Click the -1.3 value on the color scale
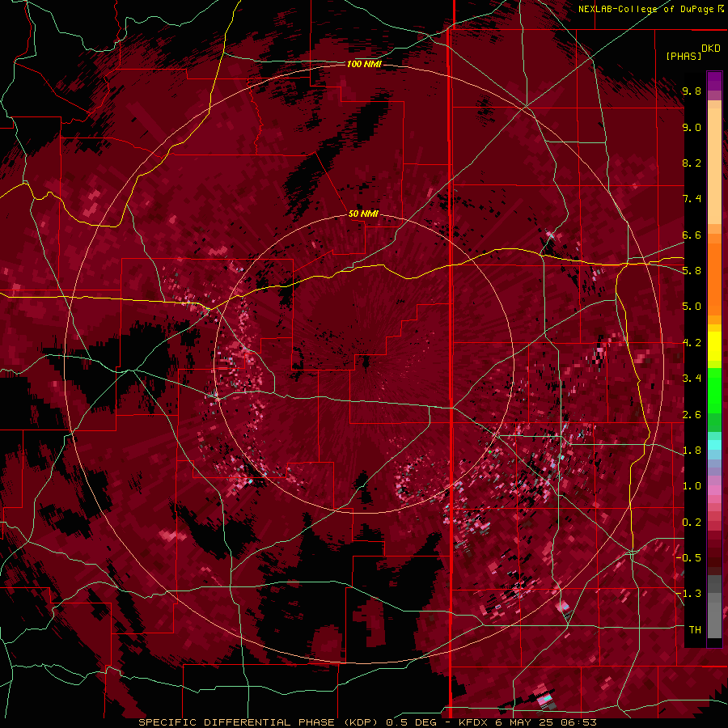Screen dimensions: 728x728 (688, 594)
